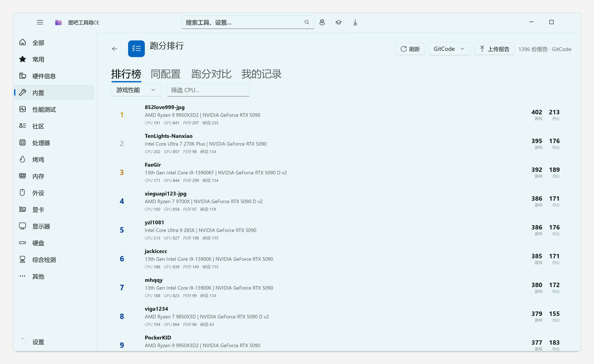Open 社区 in the sidebar
The height and width of the screenshot is (364, 594).
tap(54, 126)
